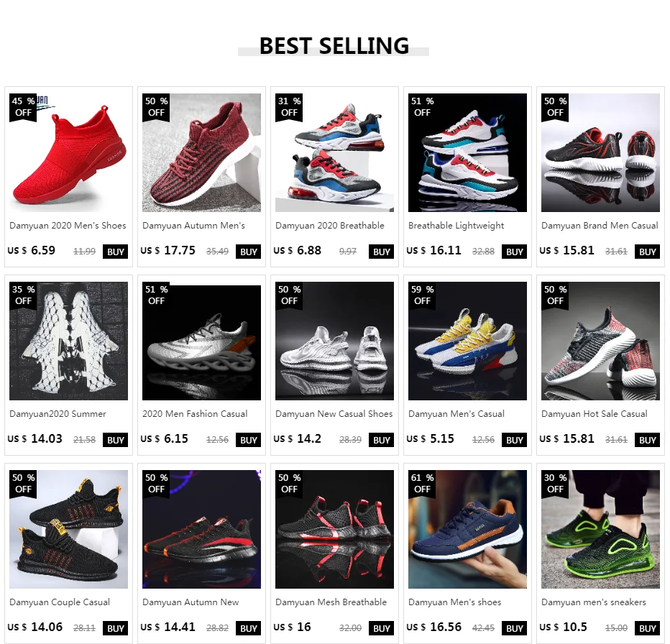Screen dimensions: 670x644
Task: Click BUY for the green sneakers
Action: 647,628
